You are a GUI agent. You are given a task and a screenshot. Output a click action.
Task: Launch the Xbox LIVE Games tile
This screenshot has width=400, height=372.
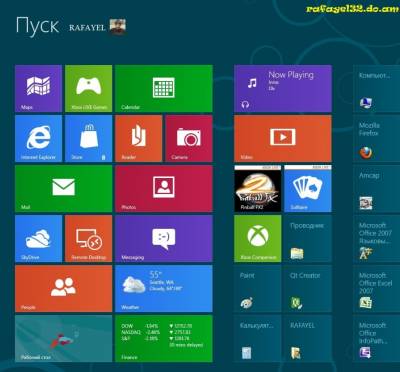[x=89, y=88]
